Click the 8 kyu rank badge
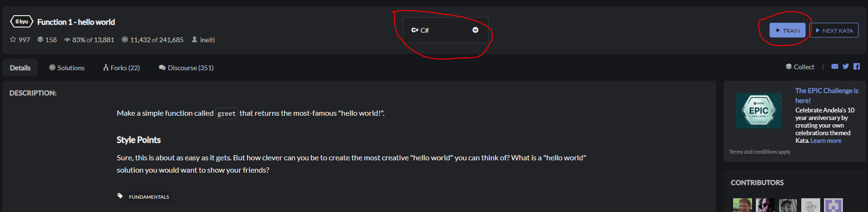This screenshot has height=212, width=868. (x=21, y=22)
